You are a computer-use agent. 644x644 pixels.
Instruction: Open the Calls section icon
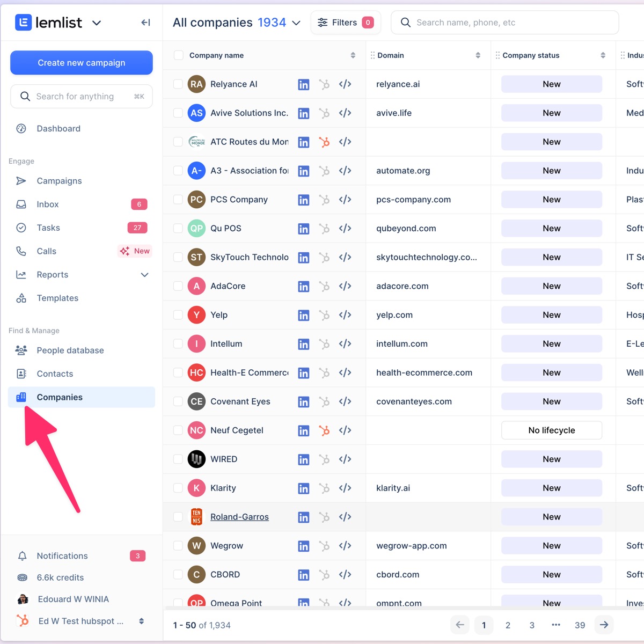pos(22,251)
